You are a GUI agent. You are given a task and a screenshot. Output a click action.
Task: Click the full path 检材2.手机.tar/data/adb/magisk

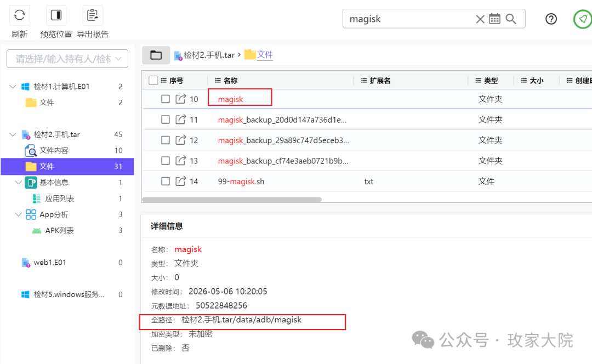tap(241, 320)
